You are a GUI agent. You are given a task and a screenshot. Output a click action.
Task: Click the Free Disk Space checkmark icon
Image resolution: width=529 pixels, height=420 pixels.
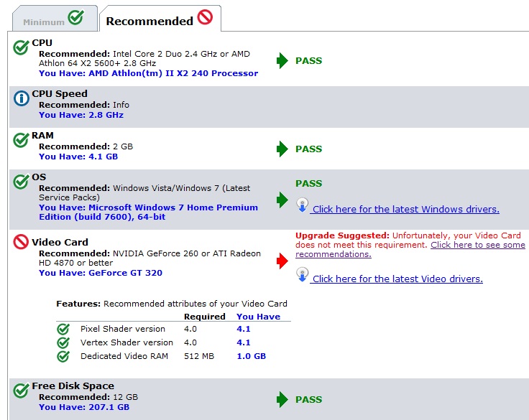[x=21, y=391]
